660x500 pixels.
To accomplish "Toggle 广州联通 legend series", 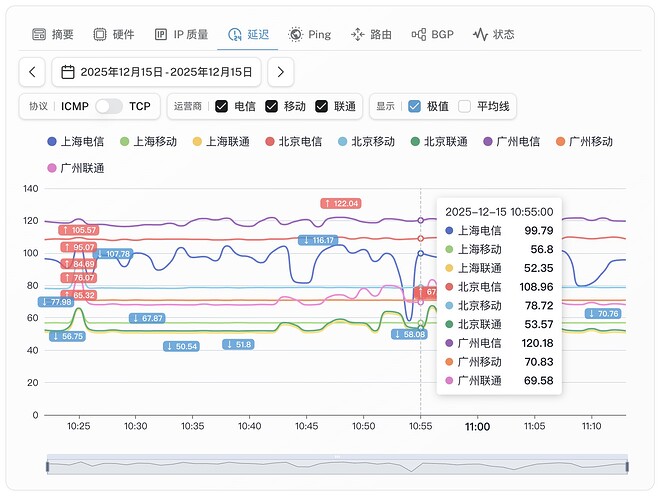I will (x=76, y=168).
